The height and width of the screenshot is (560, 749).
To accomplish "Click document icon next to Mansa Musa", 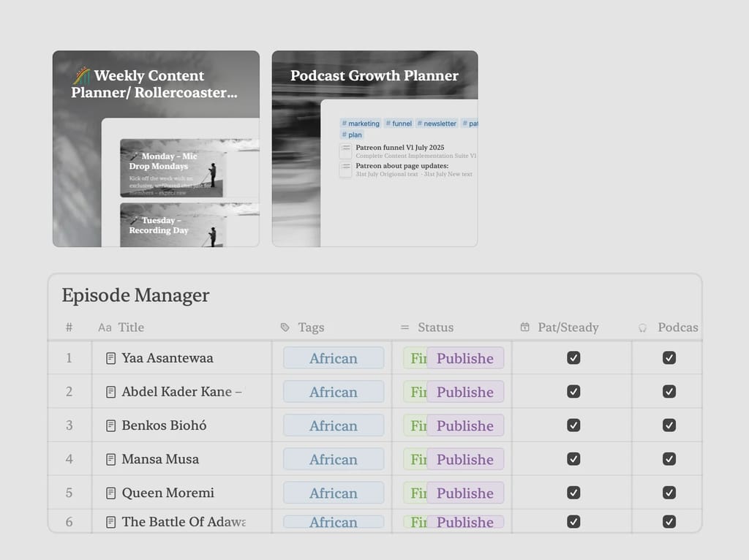I will [111, 459].
